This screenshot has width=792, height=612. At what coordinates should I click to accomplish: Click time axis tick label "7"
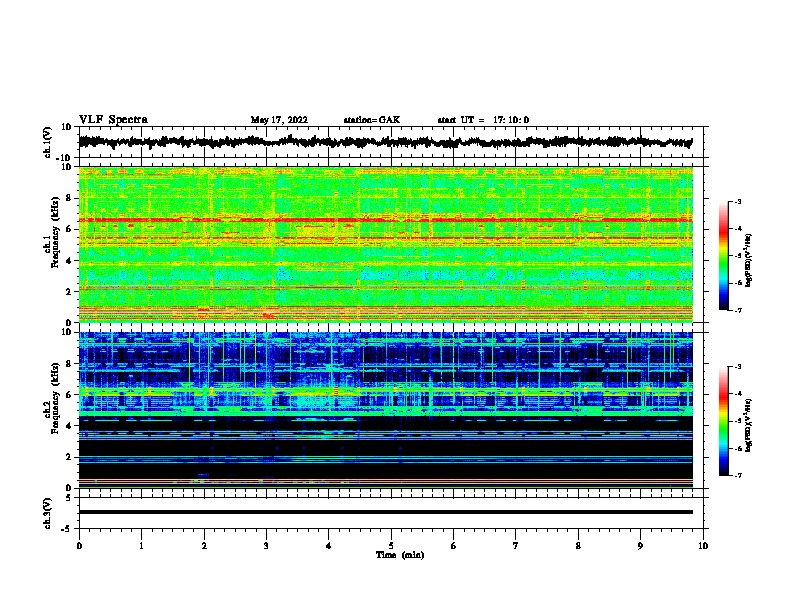[516, 545]
